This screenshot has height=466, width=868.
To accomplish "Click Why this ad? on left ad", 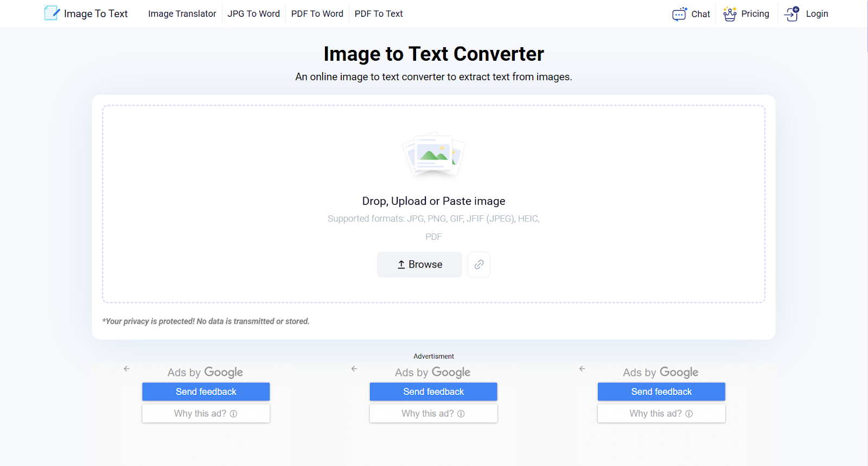I will (x=206, y=413).
